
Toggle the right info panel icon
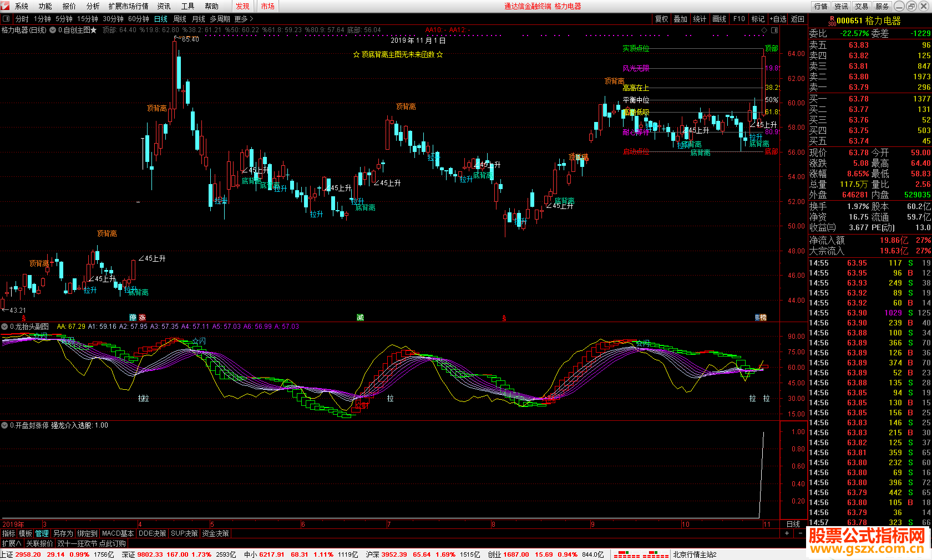tap(774, 30)
